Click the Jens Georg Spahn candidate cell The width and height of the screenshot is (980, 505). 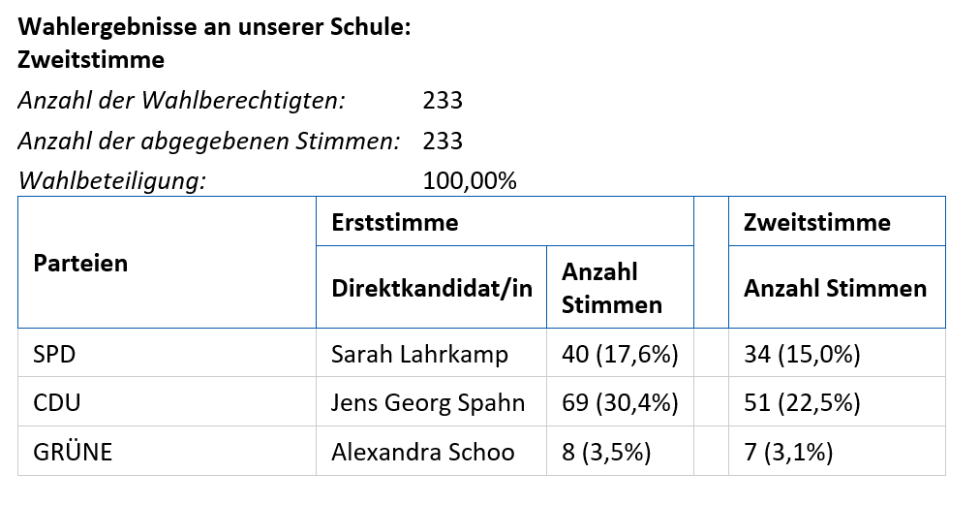(431, 401)
